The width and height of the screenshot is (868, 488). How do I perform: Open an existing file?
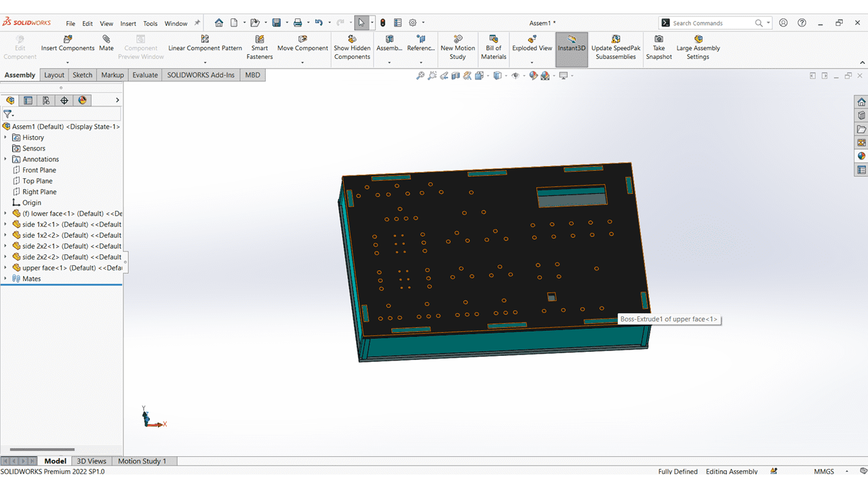tap(255, 22)
